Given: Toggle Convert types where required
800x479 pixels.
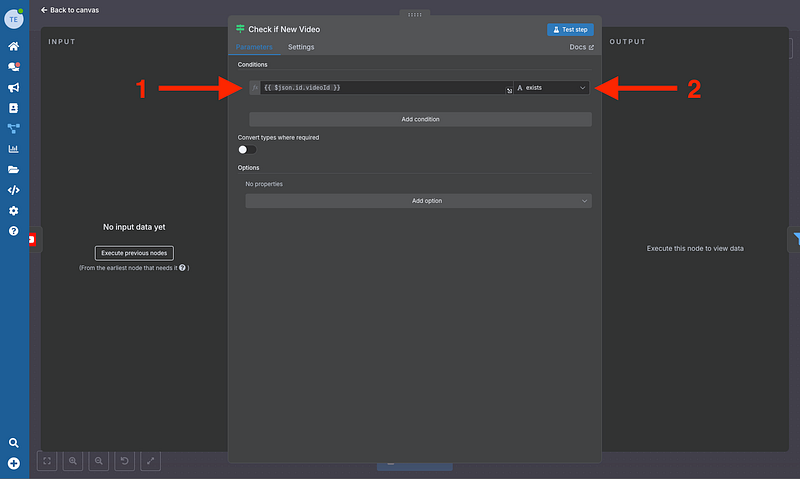Looking at the screenshot, I should pyautogui.click(x=246, y=149).
